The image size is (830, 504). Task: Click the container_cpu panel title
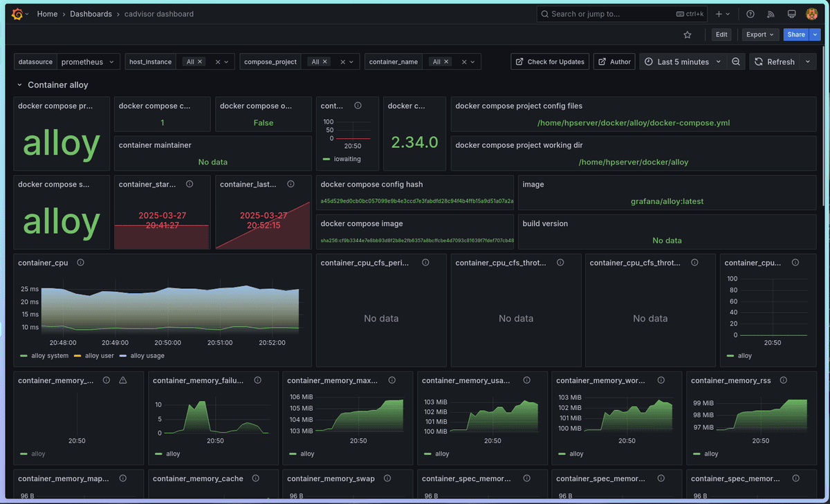click(43, 263)
